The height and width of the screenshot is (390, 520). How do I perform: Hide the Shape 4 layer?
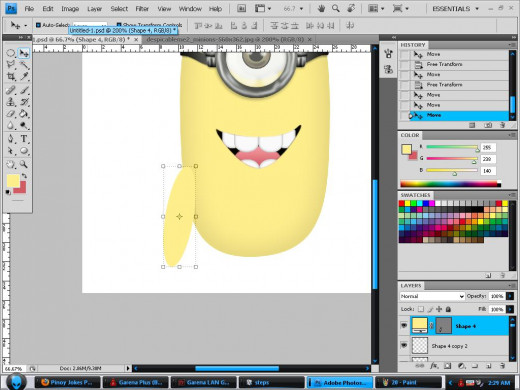pos(404,325)
